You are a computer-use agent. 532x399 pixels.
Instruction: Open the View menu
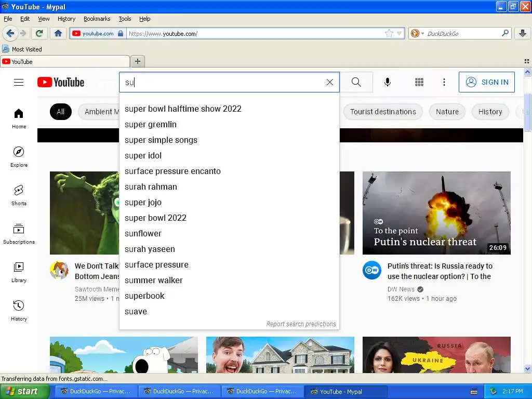[x=44, y=19]
